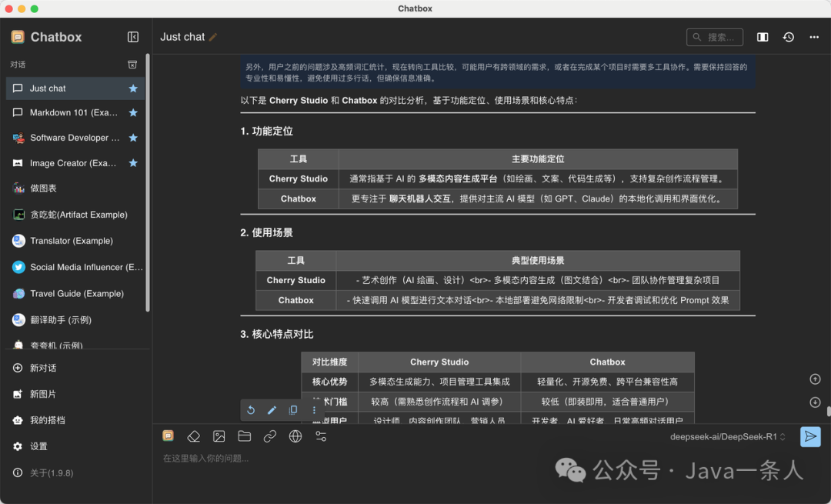Viewport: 831px width, 504px height.
Task: Open Markdown 101 (Example) conversation
Action: click(x=75, y=112)
